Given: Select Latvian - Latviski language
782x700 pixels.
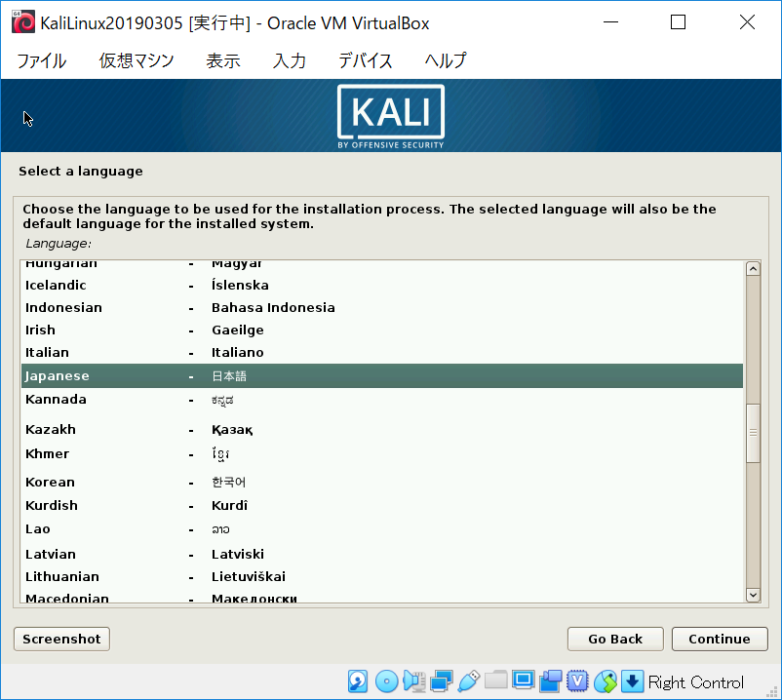Looking at the screenshot, I should pyautogui.click(x=382, y=555).
